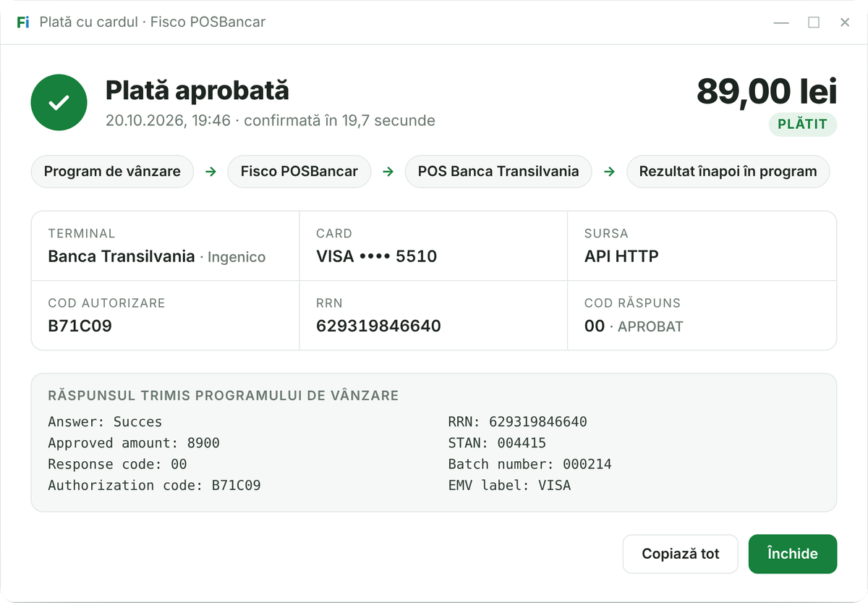Select the Program de vânzare step pill
The image size is (868, 603).
click(x=112, y=172)
